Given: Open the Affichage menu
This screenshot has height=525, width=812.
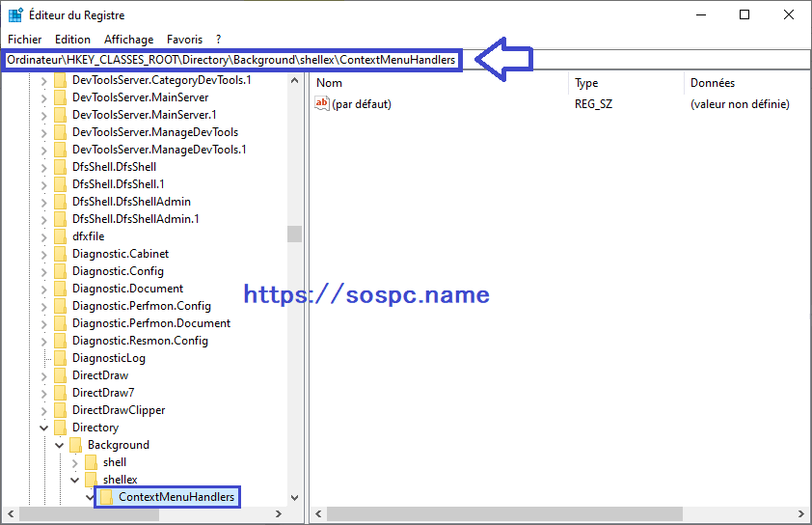Looking at the screenshot, I should tap(128, 40).
